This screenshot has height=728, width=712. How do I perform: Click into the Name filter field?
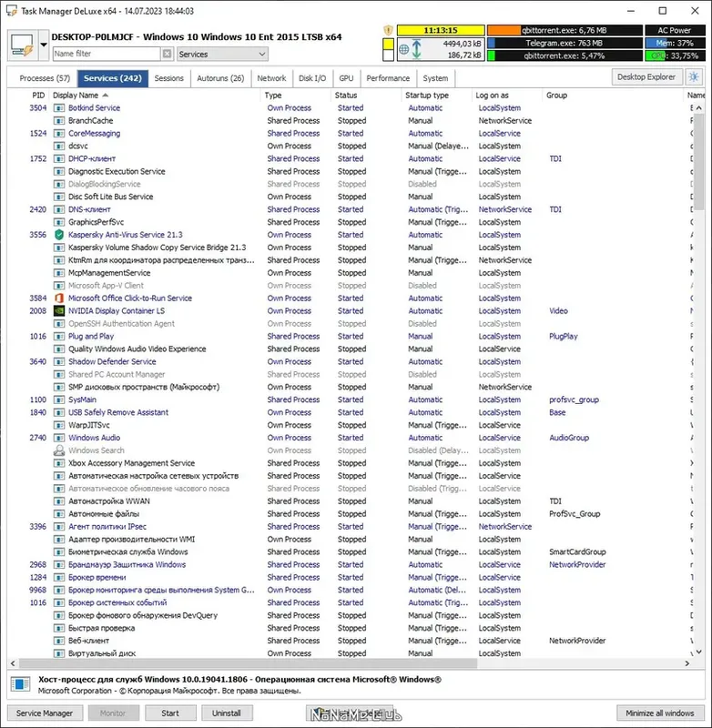(107, 54)
